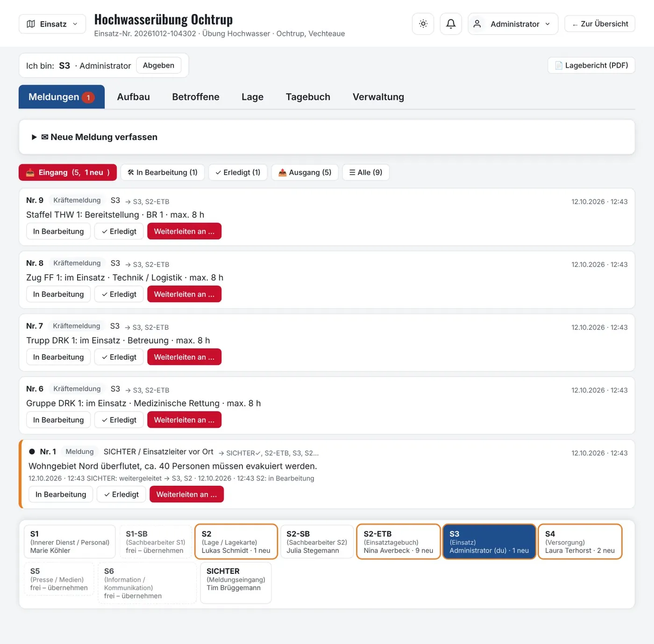The image size is (654, 644).
Task: Open the Betroffene tab
Action: 196,97
